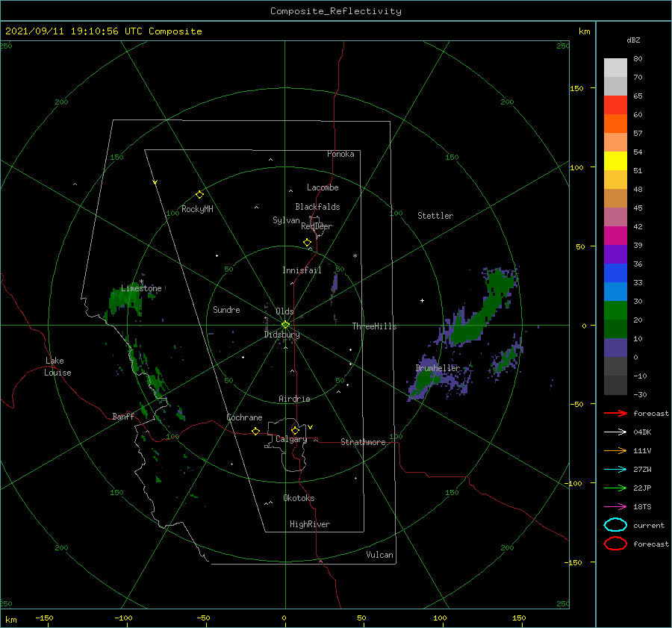This screenshot has height=628, width=672.
Task: Click the yellow diamond marker under Cochrane
Action: pos(255,431)
